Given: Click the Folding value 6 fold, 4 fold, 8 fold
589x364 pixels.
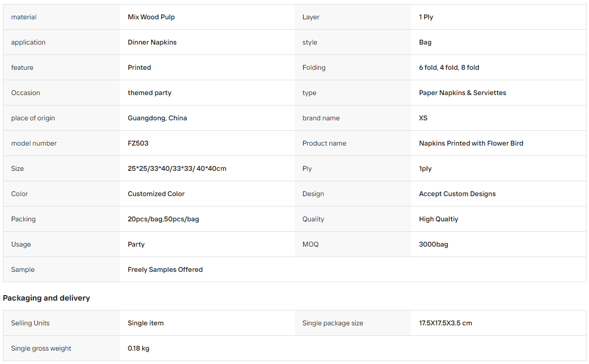Looking at the screenshot, I should [449, 68].
